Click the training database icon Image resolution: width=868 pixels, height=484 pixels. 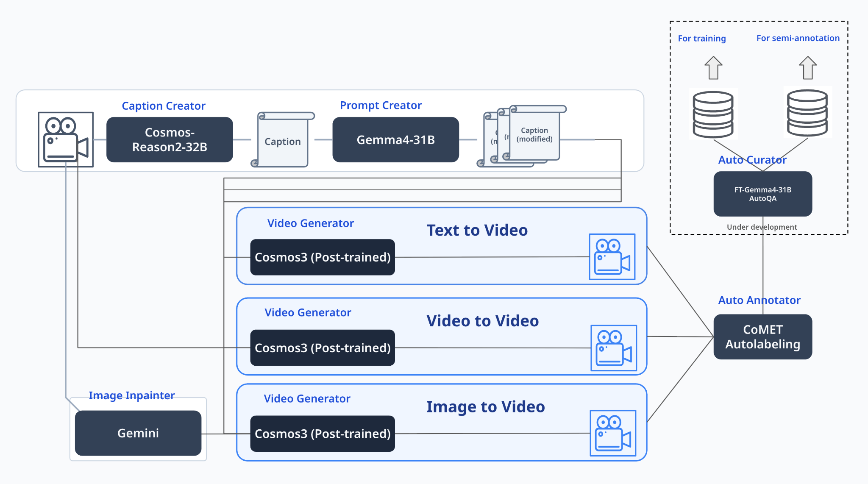pyautogui.click(x=713, y=114)
